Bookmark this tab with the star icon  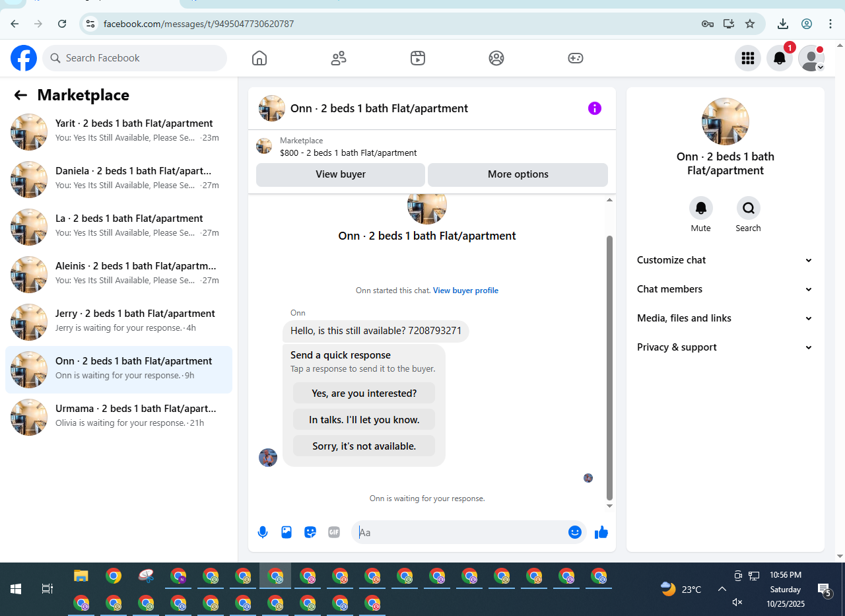(x=750, y=24)
